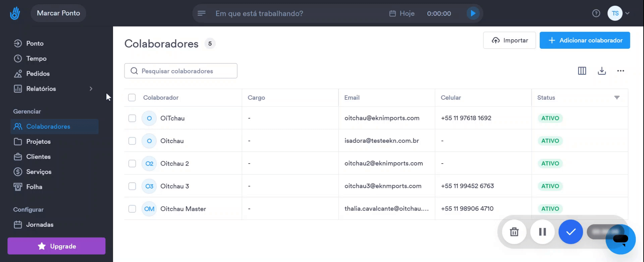The width and height of the screenshot is (644, 262).
Task: Confirm with the blue checkmark button
Action: click(x=571, y=232)
